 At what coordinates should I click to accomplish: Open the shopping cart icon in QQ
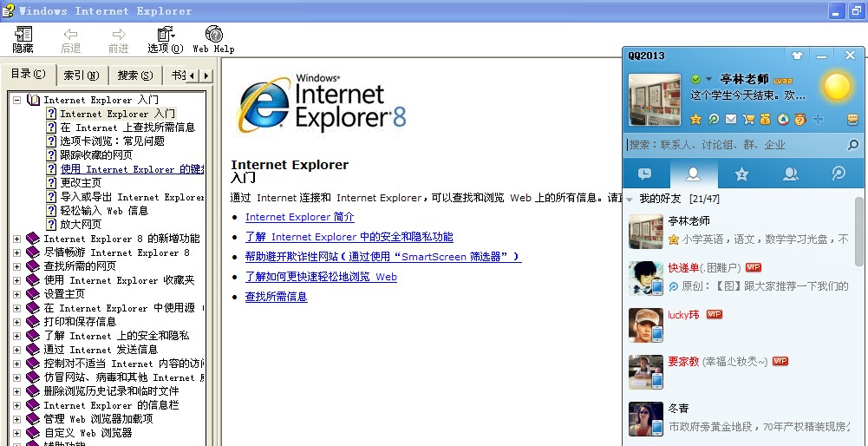tap(748, 119)
